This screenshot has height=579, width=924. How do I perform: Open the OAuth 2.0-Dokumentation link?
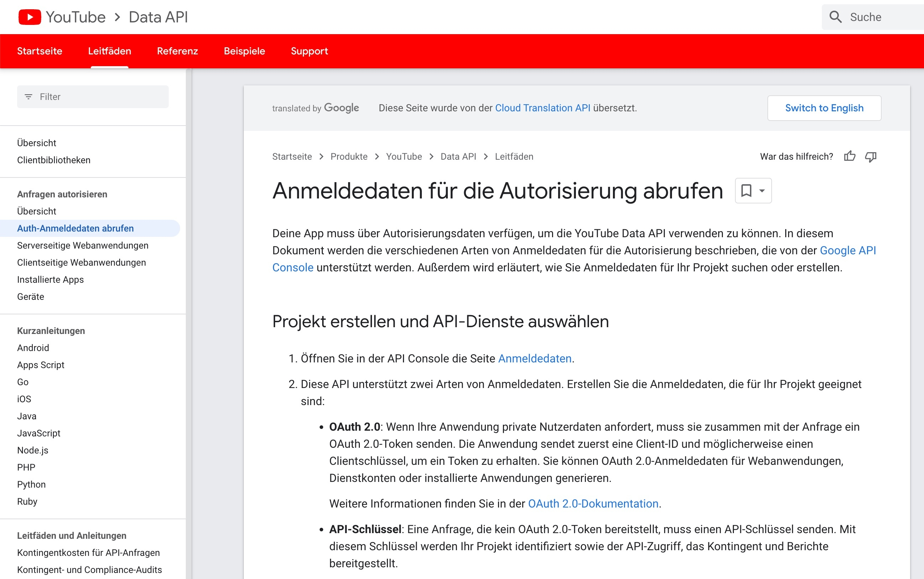click(593, 504)
